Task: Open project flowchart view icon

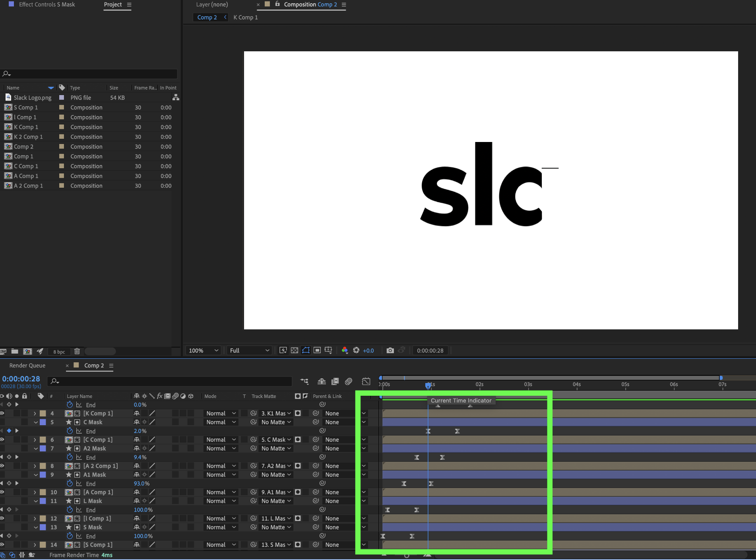Action: pos(176,97)
